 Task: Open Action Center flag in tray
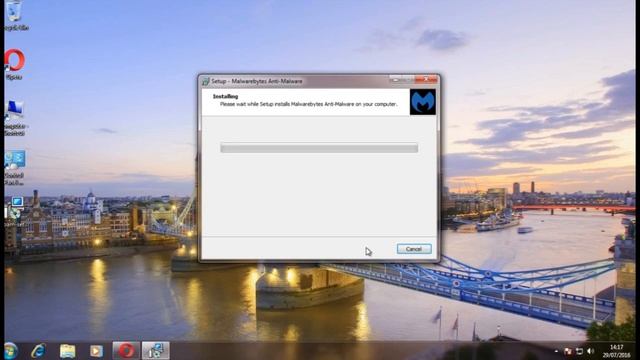point(568,351)
